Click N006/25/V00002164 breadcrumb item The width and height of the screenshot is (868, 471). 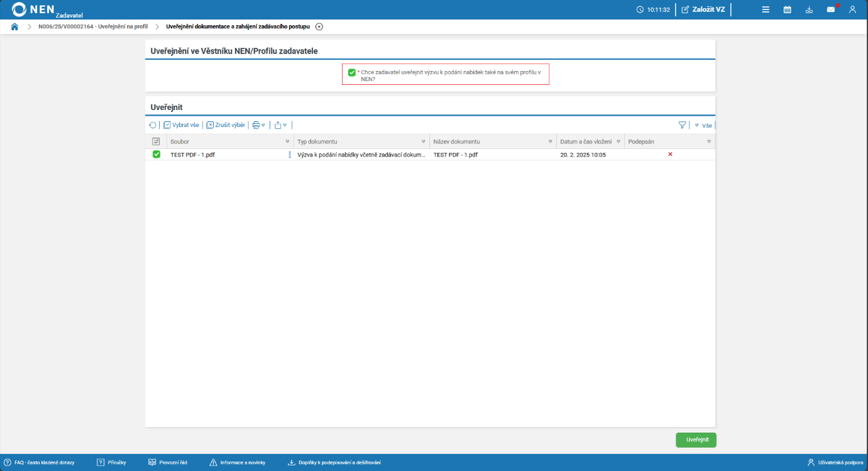(x=92, y=26)
